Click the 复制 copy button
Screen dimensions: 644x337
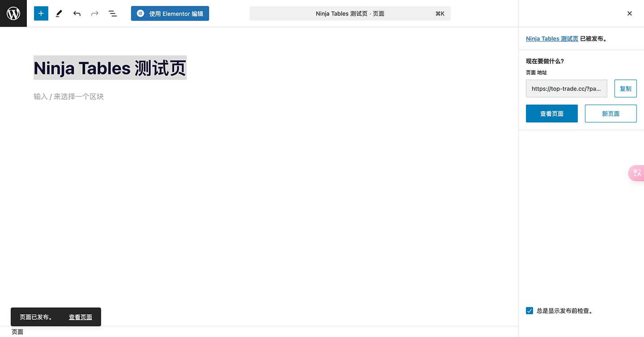625,88
